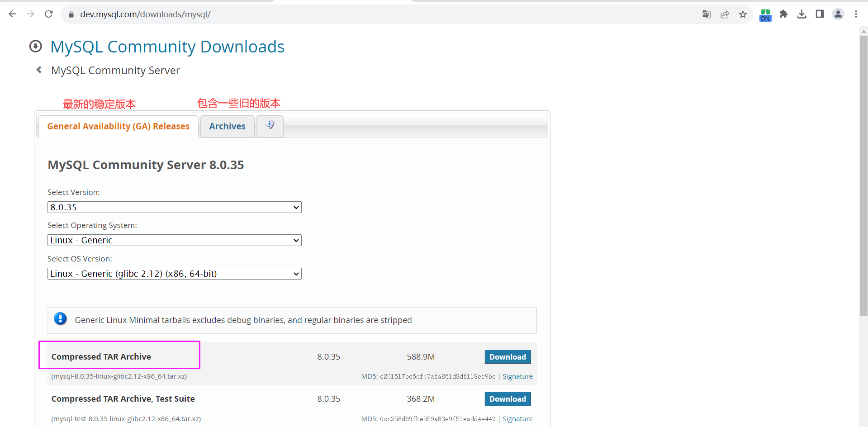
Task: Click the scrollbar up arrow
Action: (x=863, y=31)
